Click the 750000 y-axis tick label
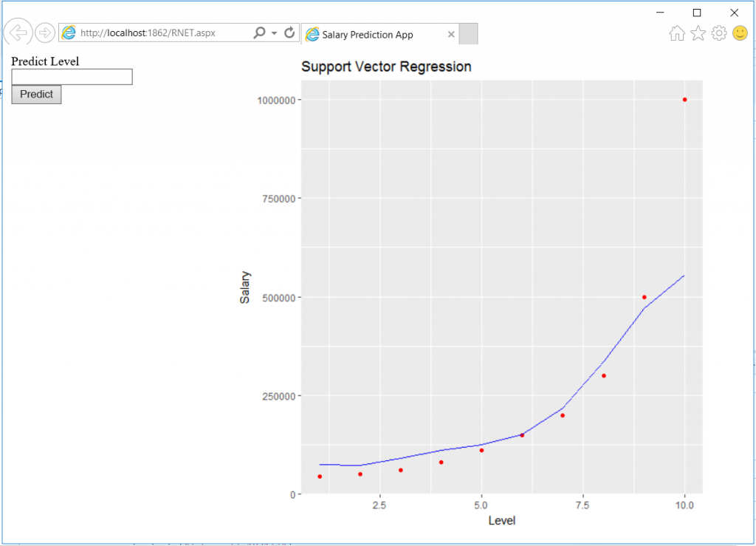 click(x=278, y=199)
